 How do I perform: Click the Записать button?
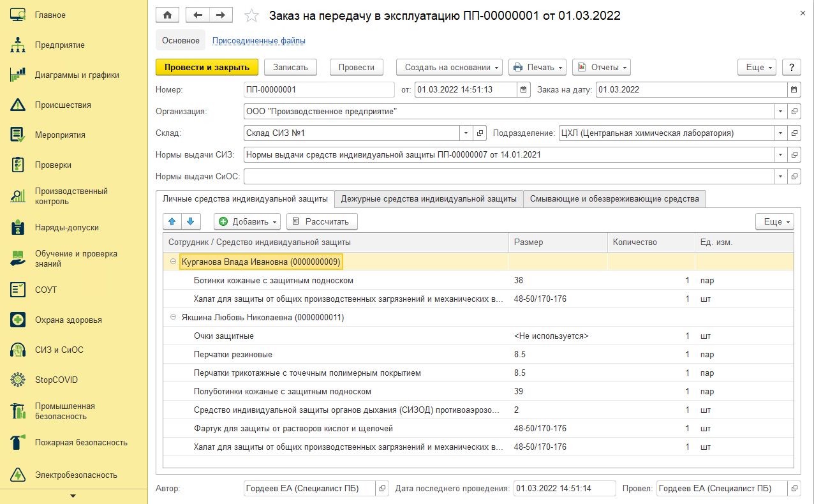click(291, 67)
